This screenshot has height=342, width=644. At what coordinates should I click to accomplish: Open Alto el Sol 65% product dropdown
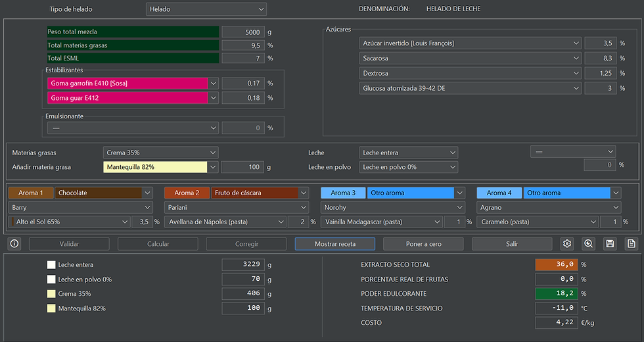tap(70, 222)
